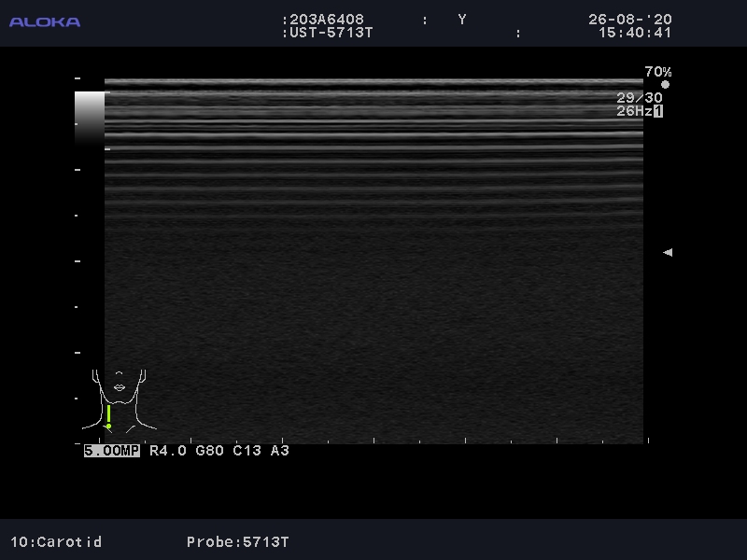Image resolution: width=747 pixels, height=560 pixels.
Task: Click the white dot under 70%
Action: coord(665,85)
